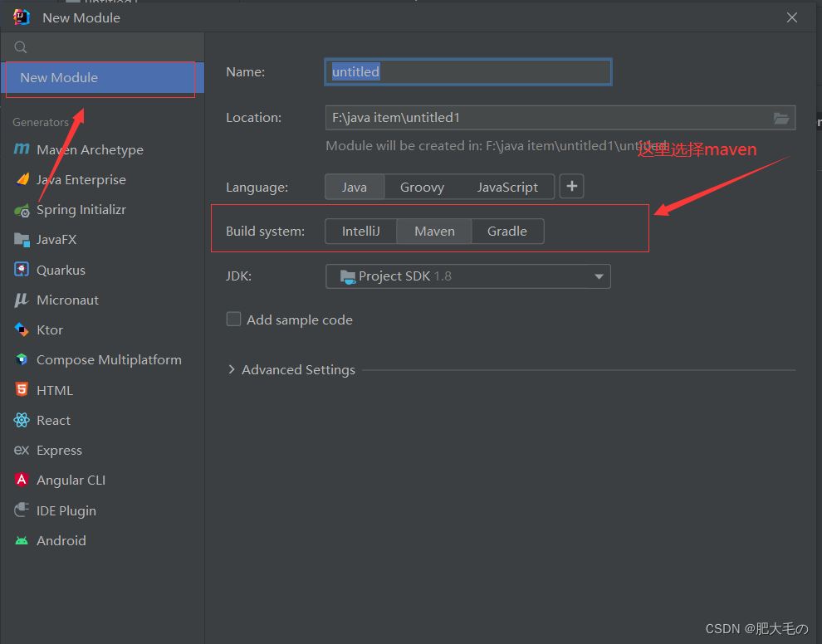Click the Name input field
The width and height of the screenshot is (822, 644).
[468, 72]
